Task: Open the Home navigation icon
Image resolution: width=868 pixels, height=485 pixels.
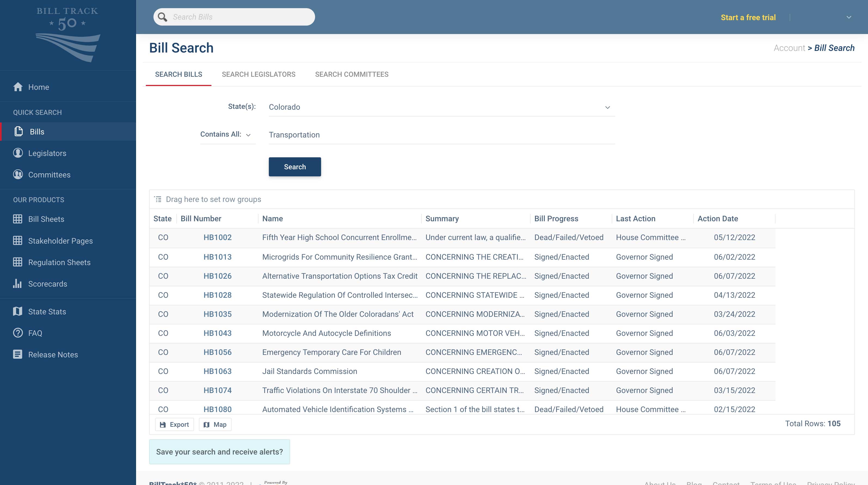Action: (19, 87)
